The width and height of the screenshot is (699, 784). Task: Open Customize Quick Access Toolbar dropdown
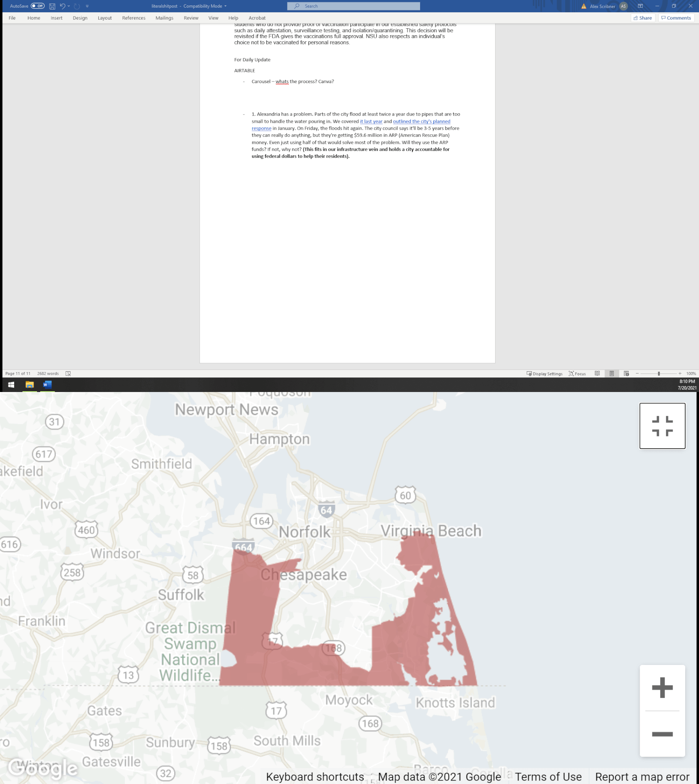coord(87,6)
